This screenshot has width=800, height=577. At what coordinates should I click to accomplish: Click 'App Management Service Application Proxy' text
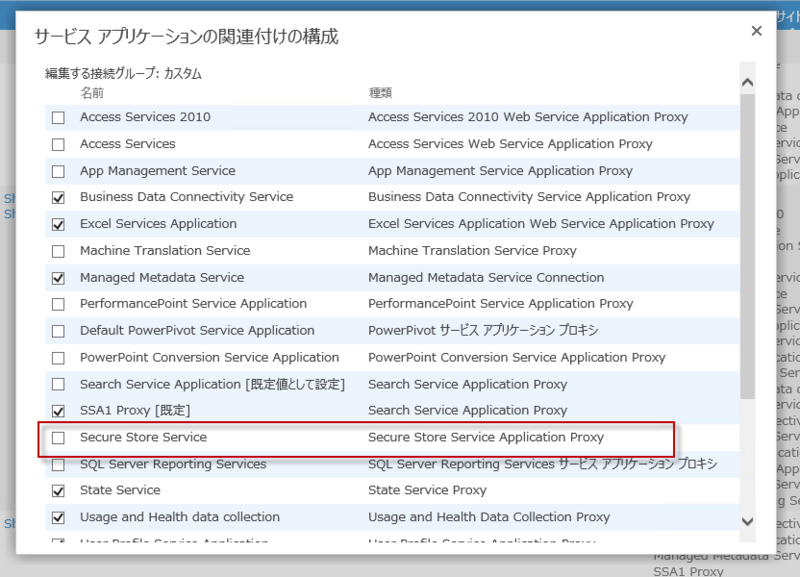(x=500, y=170)
